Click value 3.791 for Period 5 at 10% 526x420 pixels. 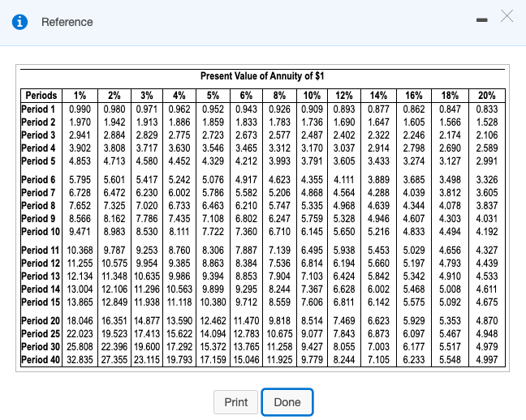tap(312, 161)
